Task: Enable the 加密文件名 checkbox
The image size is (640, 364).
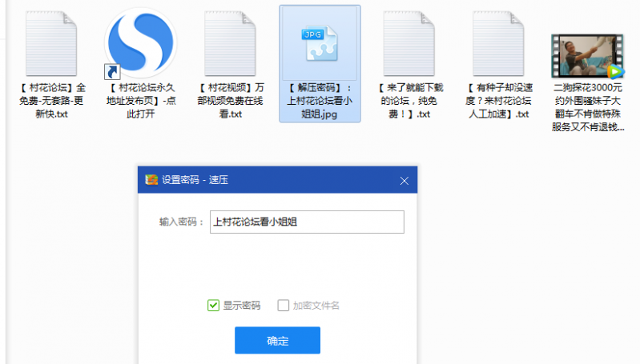Action: tap(283, 305)
